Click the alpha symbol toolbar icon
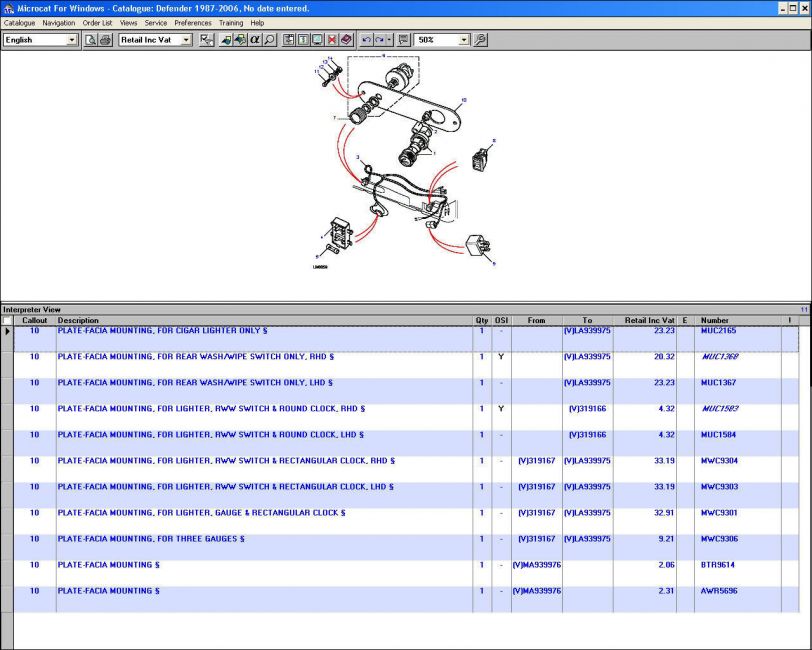 pyautogui.click(x=255, y=40)
